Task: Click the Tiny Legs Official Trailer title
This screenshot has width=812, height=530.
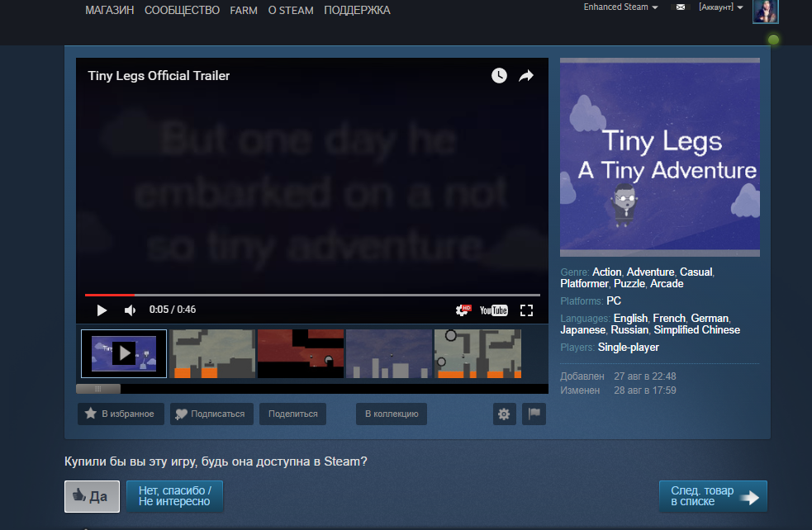Action: pos(159,76)
